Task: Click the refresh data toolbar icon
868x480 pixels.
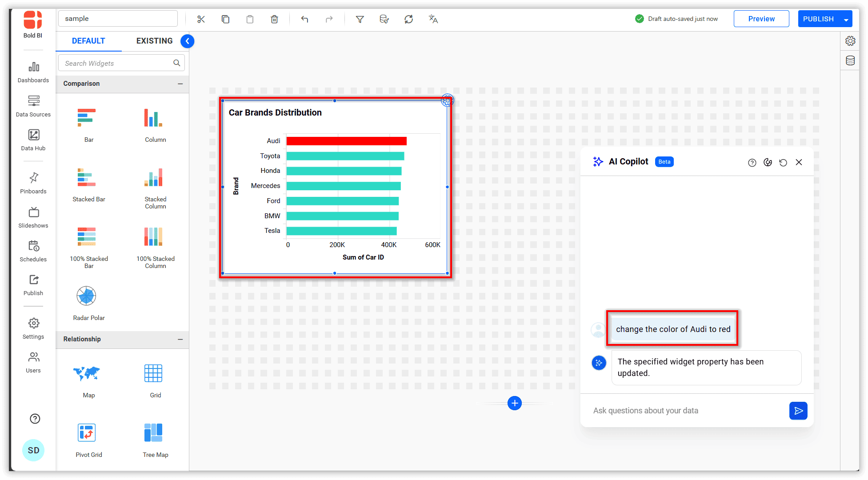Action: point(408,19)
